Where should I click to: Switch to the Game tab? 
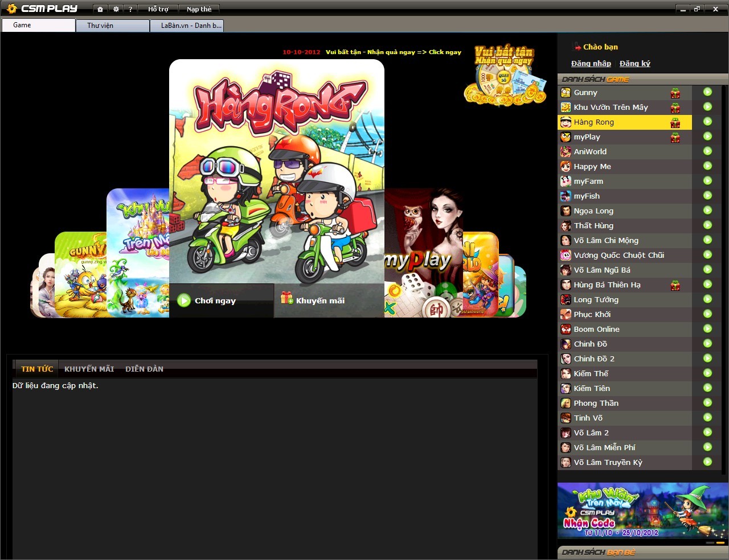coord(38,25)
